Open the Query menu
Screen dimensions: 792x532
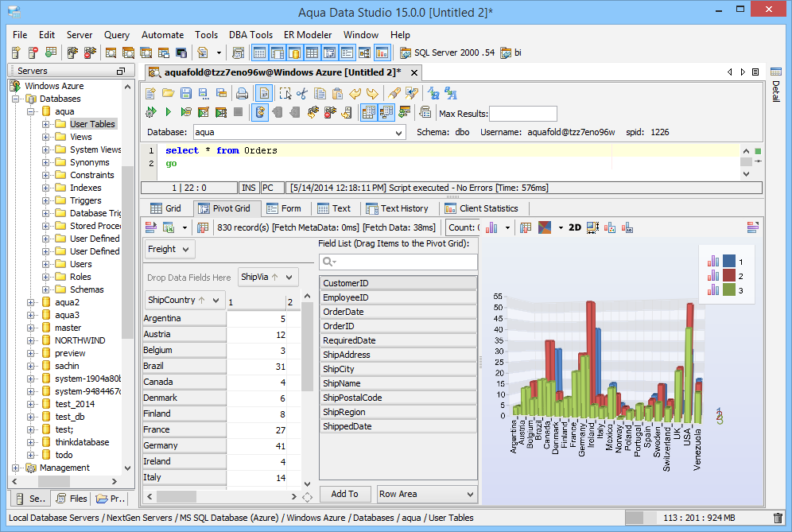117,35
